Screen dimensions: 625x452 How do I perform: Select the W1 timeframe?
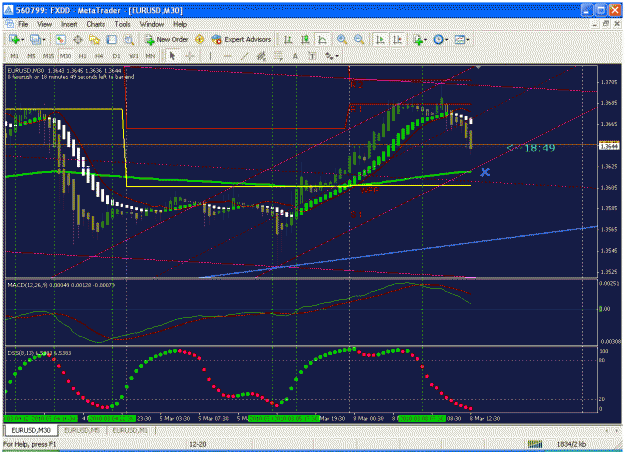pyautogui.click(x=133, y=56)
